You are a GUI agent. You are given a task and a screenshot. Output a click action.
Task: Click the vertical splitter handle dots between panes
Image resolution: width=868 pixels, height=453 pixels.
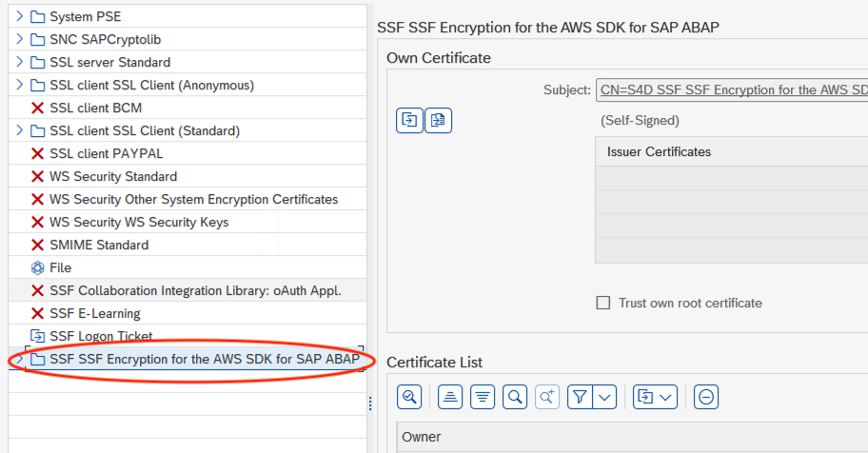370,404
